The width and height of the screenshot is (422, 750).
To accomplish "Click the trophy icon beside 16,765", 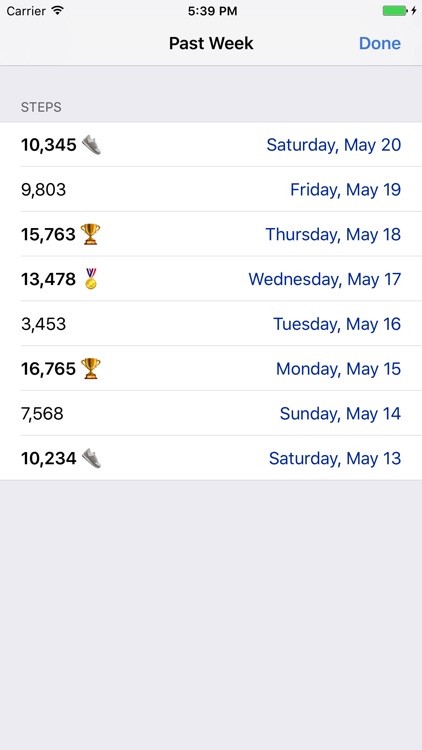I will coord(90,368).
